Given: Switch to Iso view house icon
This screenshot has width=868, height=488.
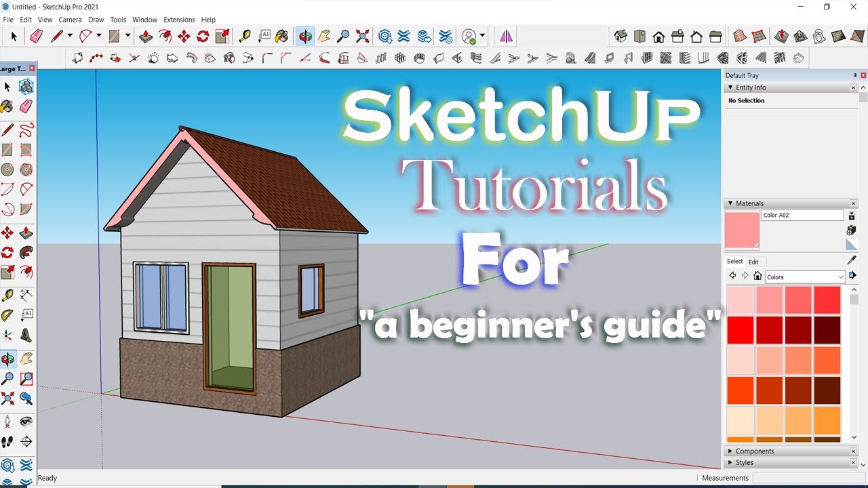Looking at the screenshot, I should [x=620, y=37].
